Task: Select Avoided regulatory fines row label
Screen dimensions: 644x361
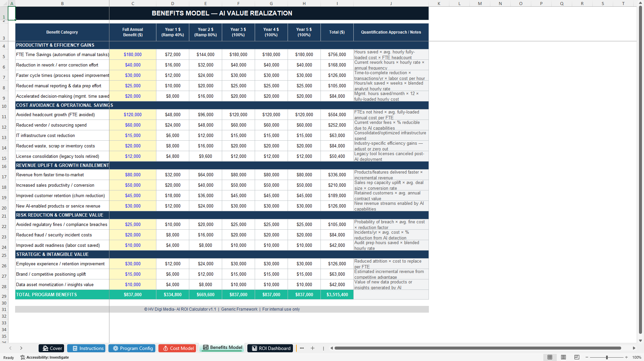Action: (62, 224)
